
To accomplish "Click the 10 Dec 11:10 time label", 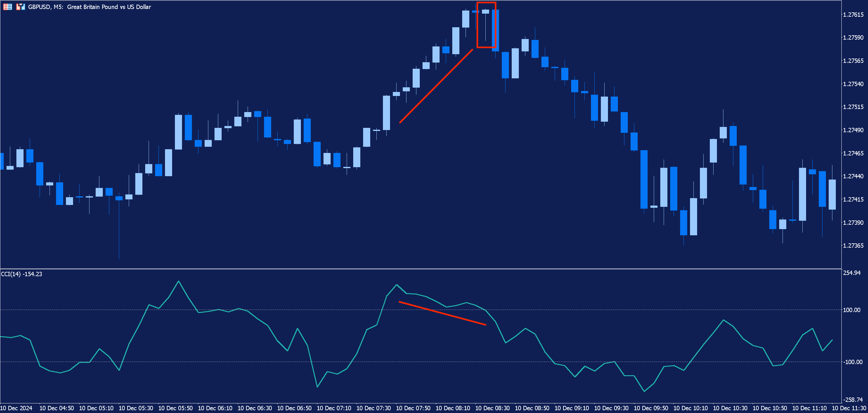I will tap(810, 408).
